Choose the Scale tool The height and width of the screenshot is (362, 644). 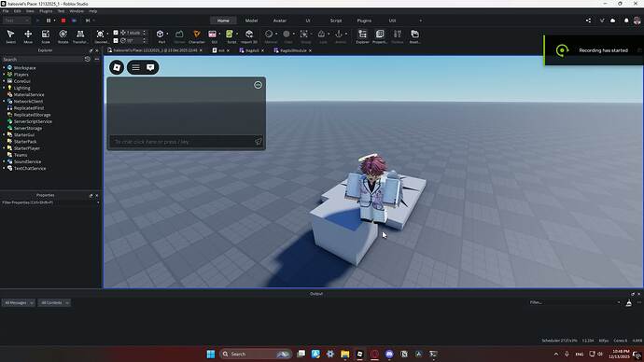[46, 36]
